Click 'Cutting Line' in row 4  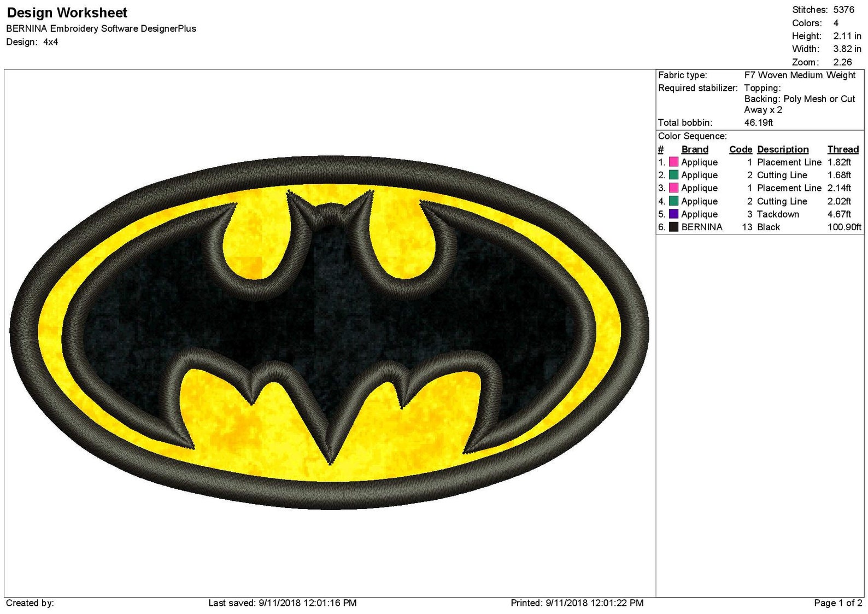point(782,201)
